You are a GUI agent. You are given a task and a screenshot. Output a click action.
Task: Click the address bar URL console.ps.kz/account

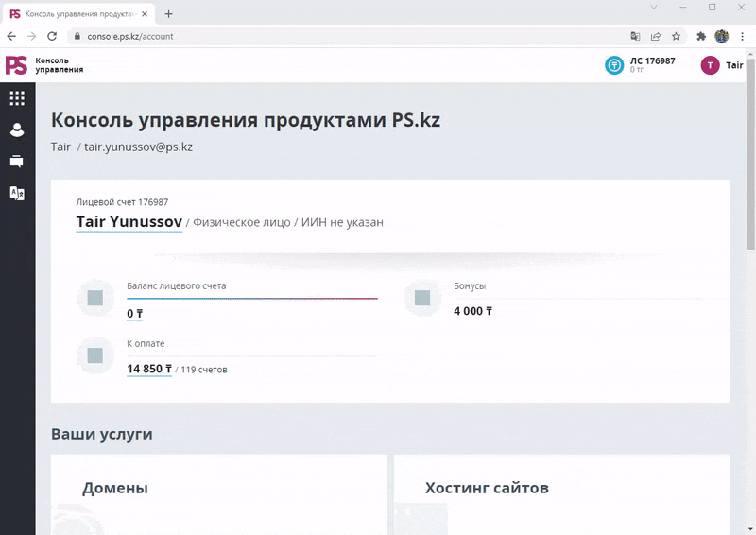pos(130,36)
